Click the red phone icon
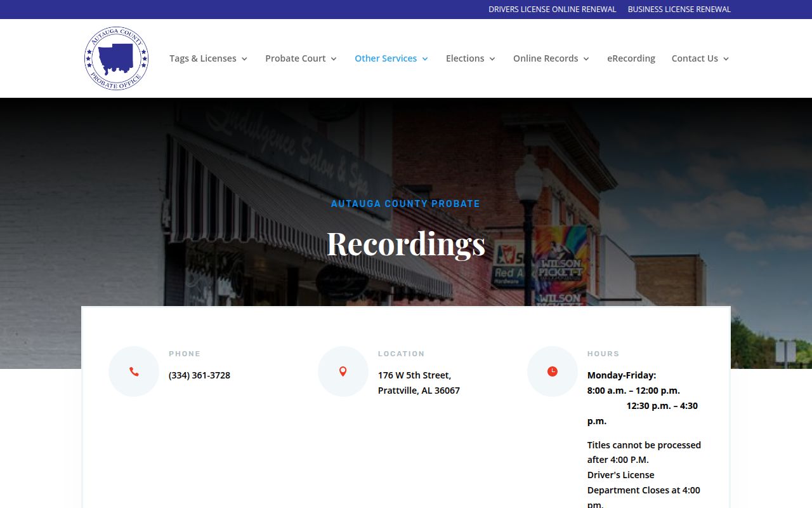Image resolution: width=812 pixels, height=508 pixels. [134, 371]
